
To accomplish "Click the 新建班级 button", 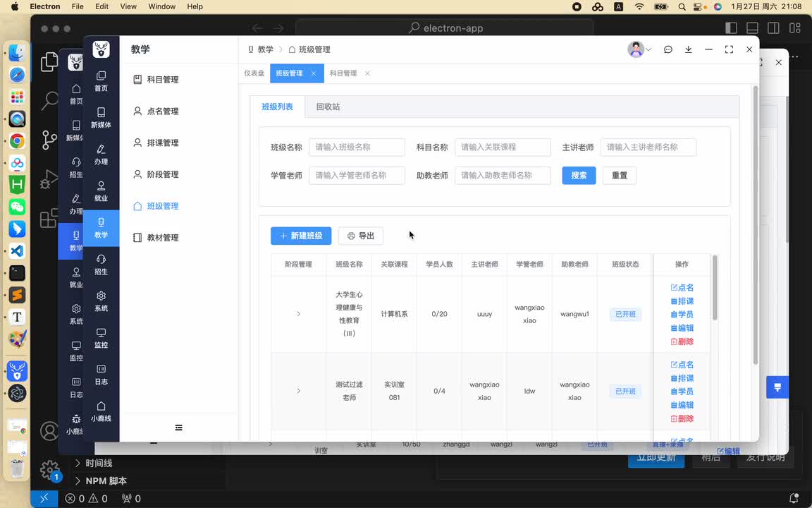I will pos(301,236).
